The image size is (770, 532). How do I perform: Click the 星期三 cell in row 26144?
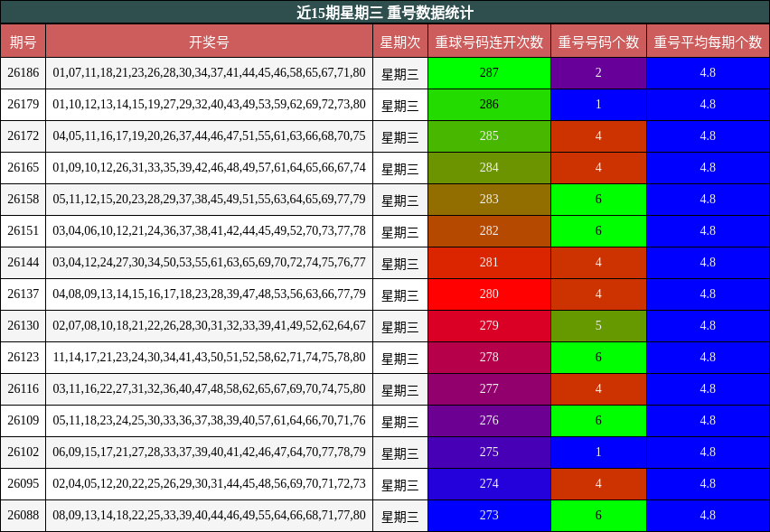point(400,263)
